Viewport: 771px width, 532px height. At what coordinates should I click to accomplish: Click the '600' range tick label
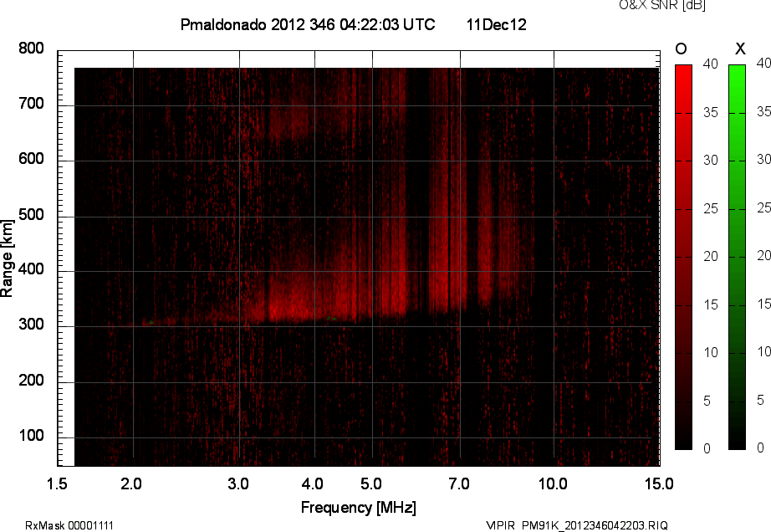(x=31, y=159)
